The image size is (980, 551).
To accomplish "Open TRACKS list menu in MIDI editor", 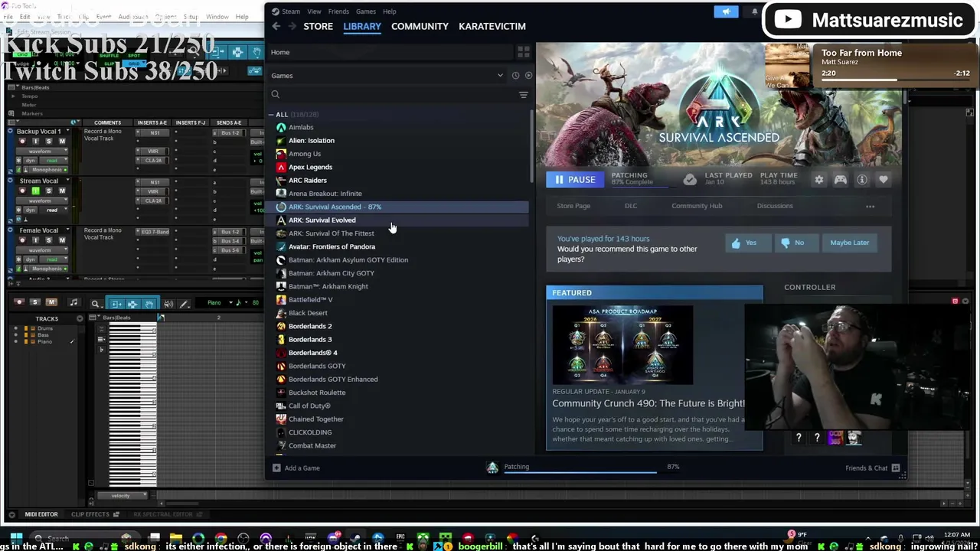I will (80, 318).
